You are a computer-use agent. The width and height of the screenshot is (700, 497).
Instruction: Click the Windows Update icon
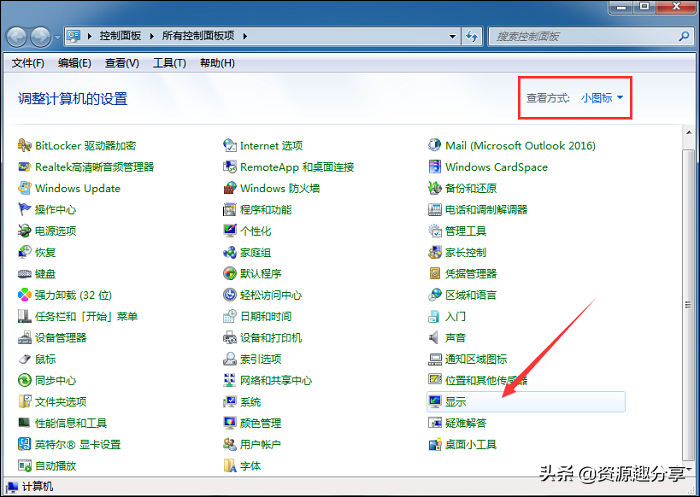coord(25,188)
